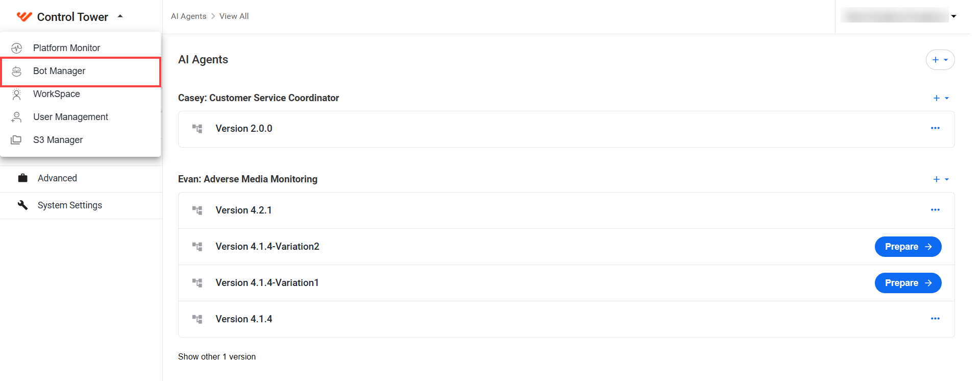The width and height of the screenshot is (980, 381).
Task: Open more options for Version 4.2.1
Action: 935,210
